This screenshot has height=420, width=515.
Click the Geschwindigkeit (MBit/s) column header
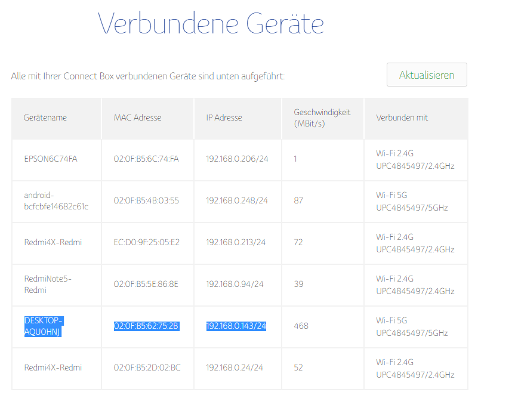(322, 118)
